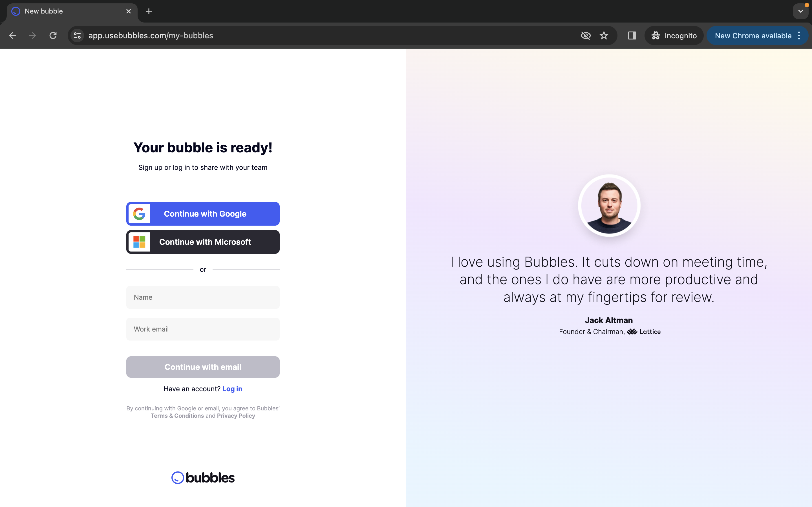This screenshot has height=507, width=812.
Task: Click the 'New Chrome available' button
Action: (x=753, y=35)
